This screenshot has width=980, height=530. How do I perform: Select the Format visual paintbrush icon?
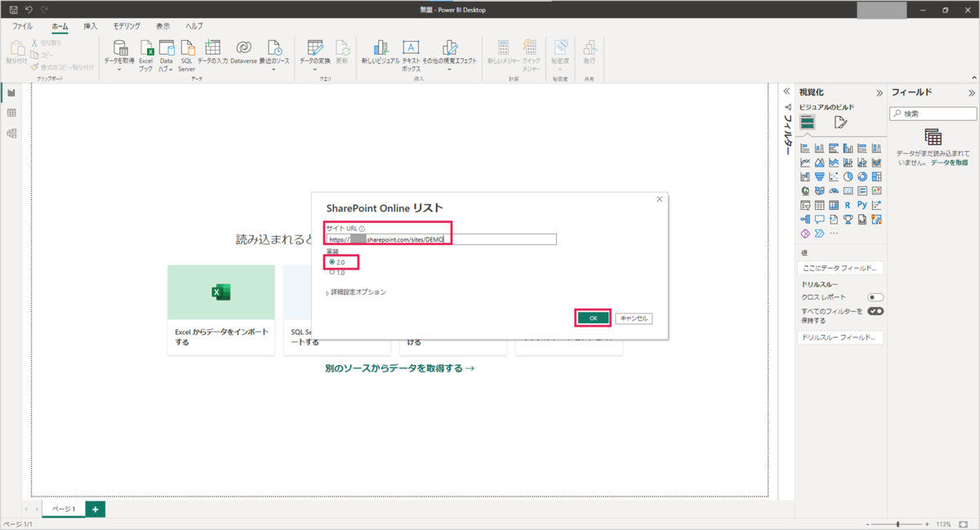coord(840,122)
